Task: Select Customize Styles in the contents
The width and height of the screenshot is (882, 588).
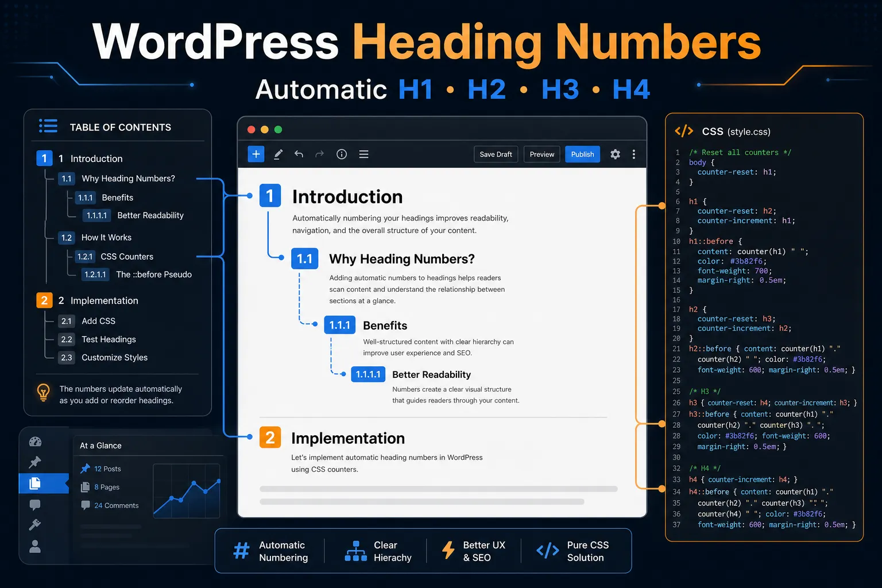Action: 114,357
